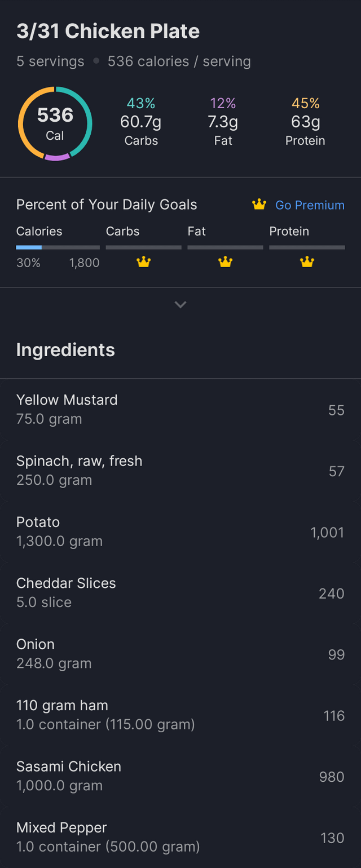Tap the Onion ingredient entry
Viewport: 361px width, 868px height.
(180, 653)
